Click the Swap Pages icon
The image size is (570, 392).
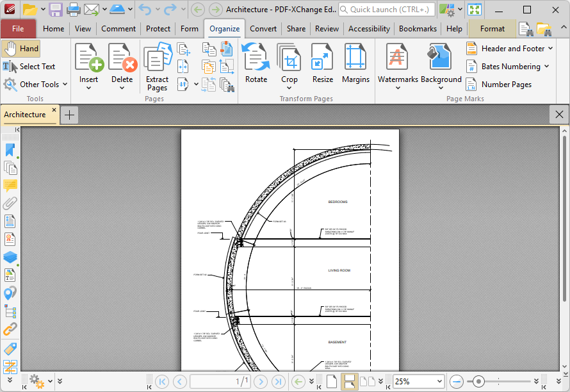pyautogui.click(x=183, y=84)
